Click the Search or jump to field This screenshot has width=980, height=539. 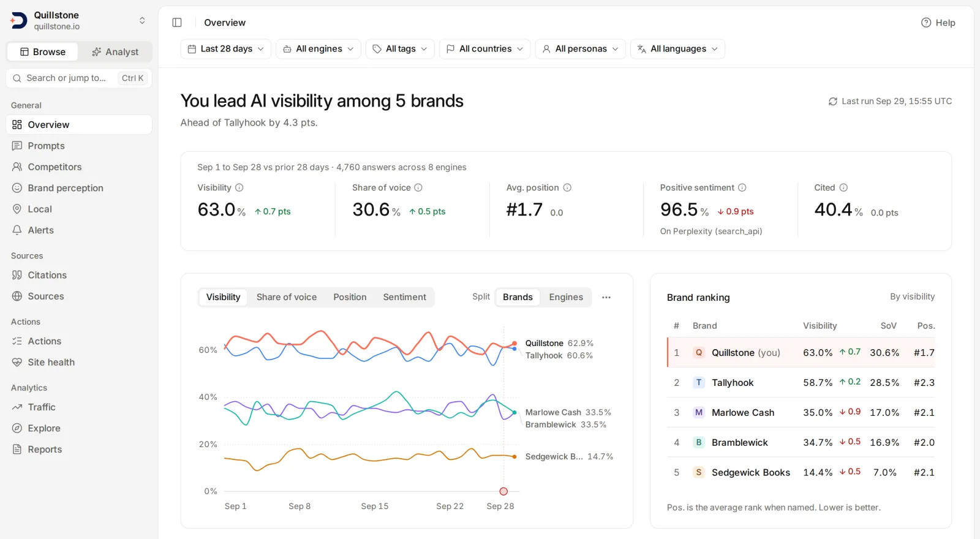coord(79,78)
